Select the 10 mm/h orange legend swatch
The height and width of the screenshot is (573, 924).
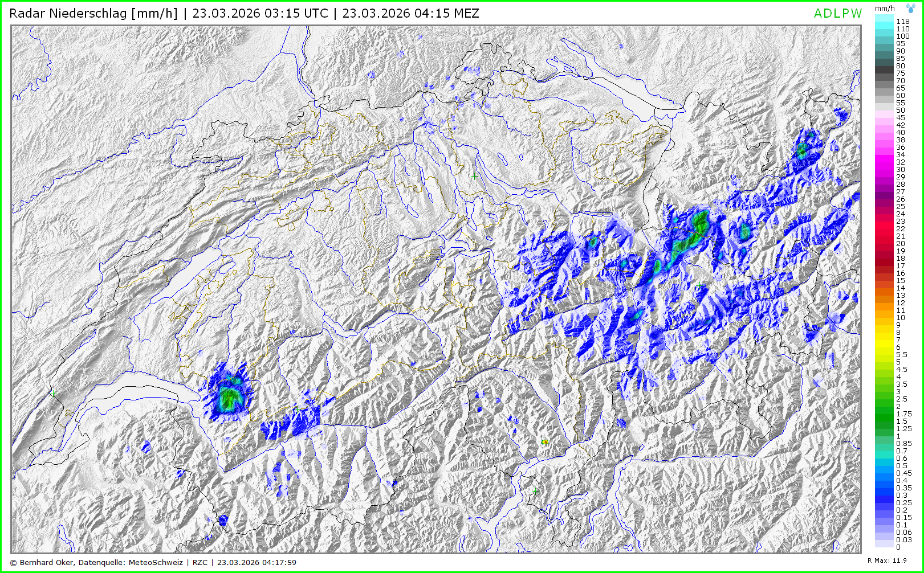(x=884, y=317)
